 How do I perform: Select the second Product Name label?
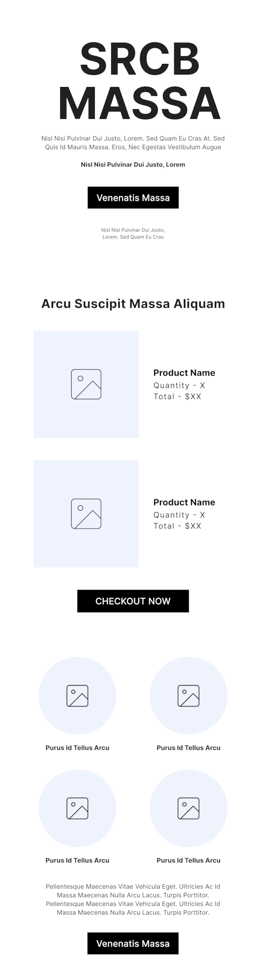point(184,502)
